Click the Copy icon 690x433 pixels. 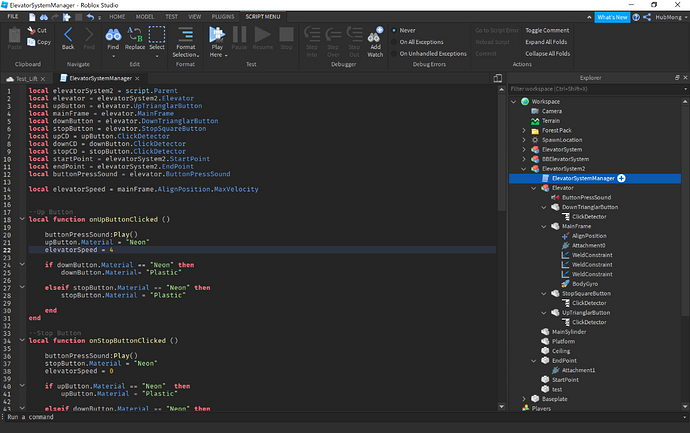(31, 42)
